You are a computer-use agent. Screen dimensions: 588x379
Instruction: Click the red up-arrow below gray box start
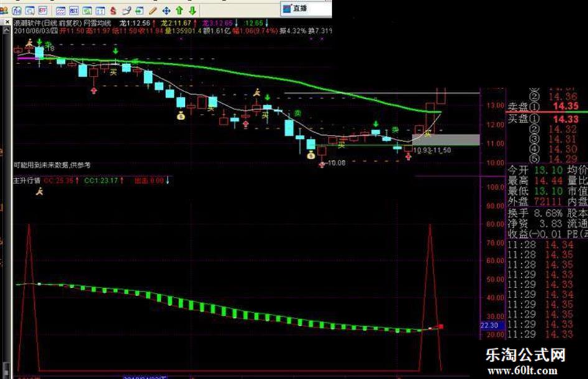408,156
